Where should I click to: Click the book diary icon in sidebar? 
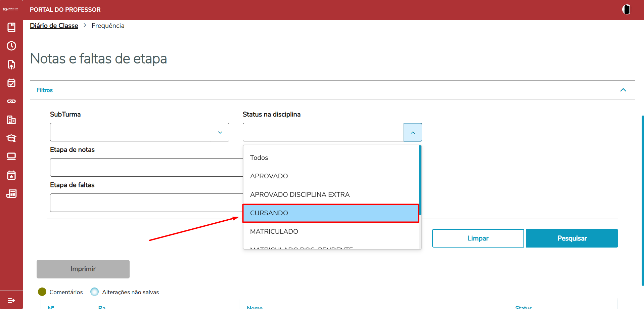(11, 28)
